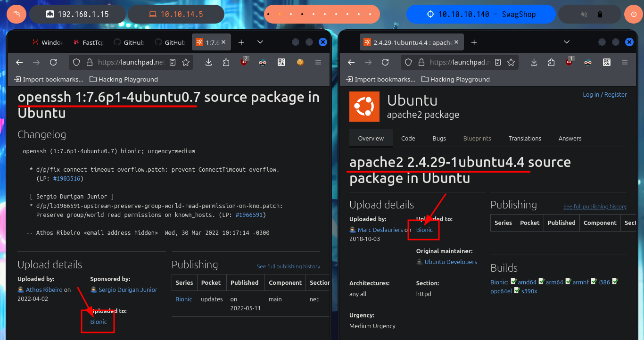The width and height of the screenshot is (644, 340).
Task: Bookmark the openssh page with star icon
Action: point(186,62)
